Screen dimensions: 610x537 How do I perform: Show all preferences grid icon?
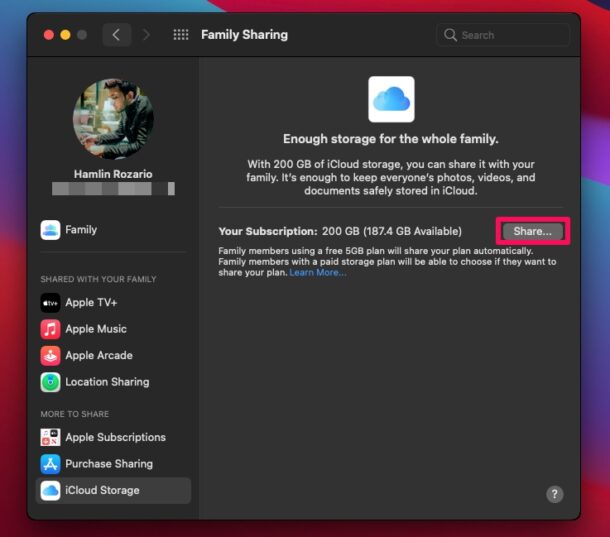pyautogui.click(x=181, y=35)
